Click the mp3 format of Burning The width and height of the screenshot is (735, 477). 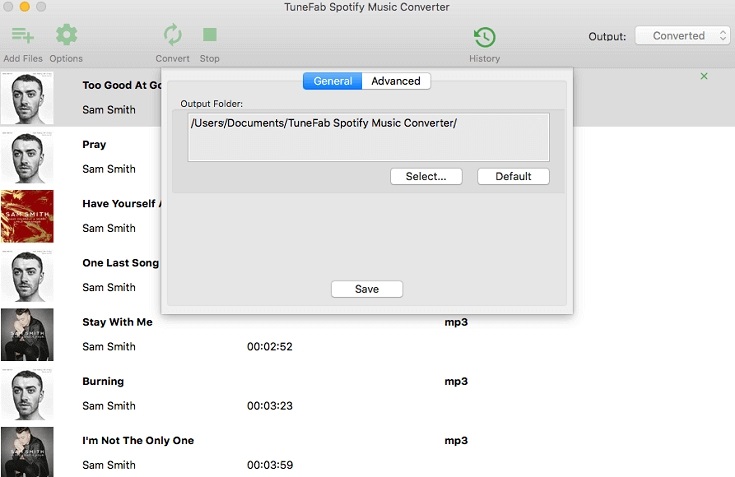[456, 381]
